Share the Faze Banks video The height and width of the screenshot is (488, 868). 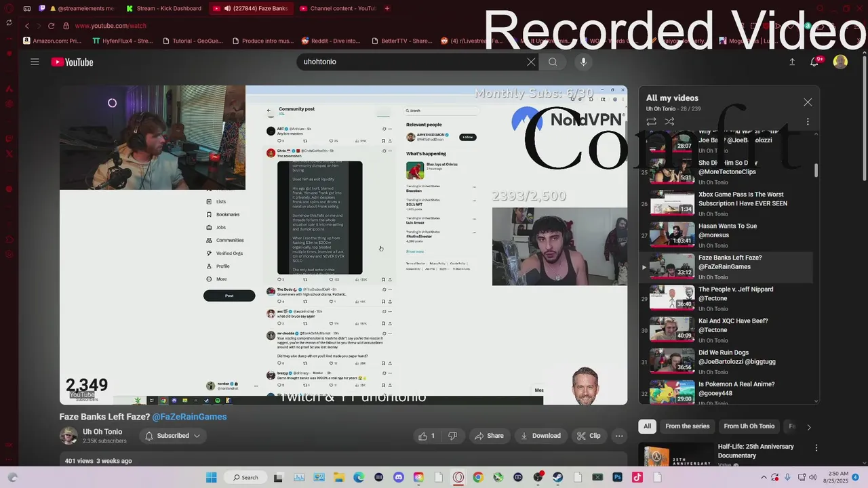coord(489,436)
